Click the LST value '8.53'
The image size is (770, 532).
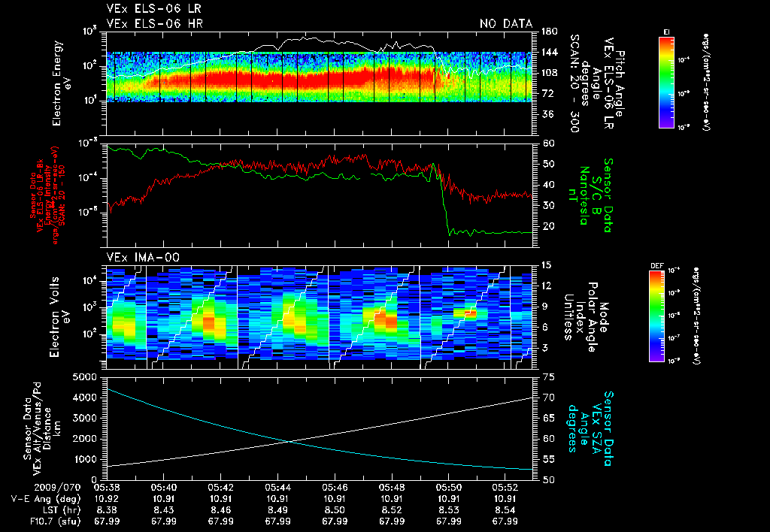click(x=449, y=510)
